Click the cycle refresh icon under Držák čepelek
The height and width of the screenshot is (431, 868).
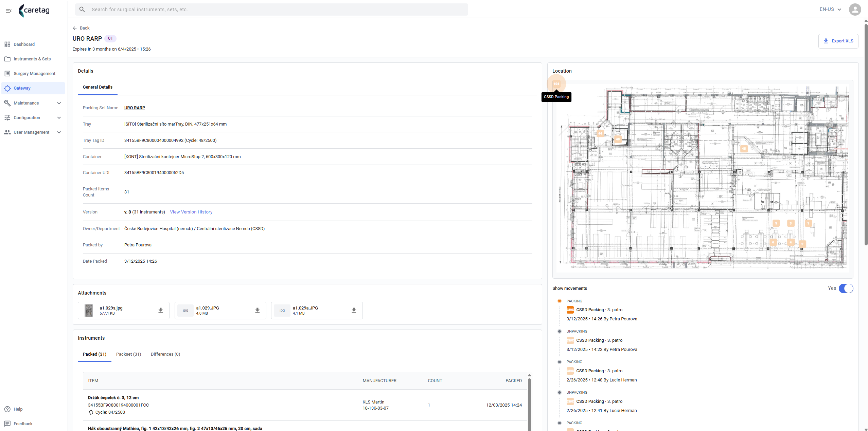[91, 413]
